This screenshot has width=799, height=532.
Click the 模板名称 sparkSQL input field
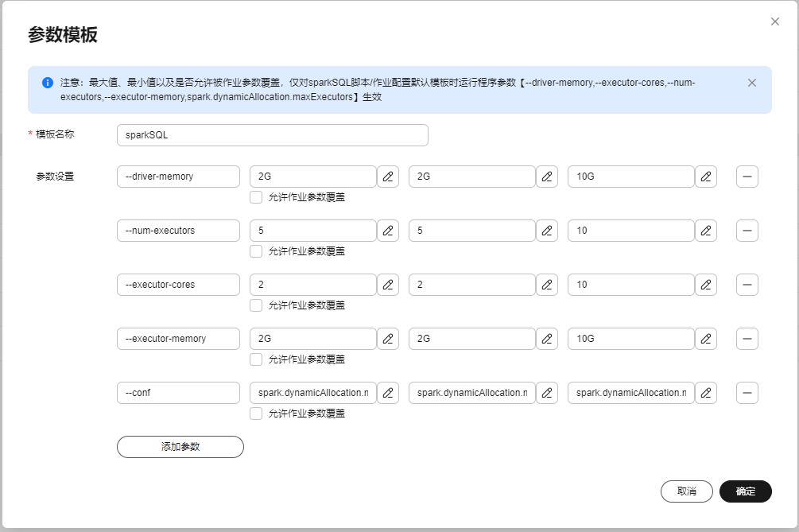pos(272,135)
